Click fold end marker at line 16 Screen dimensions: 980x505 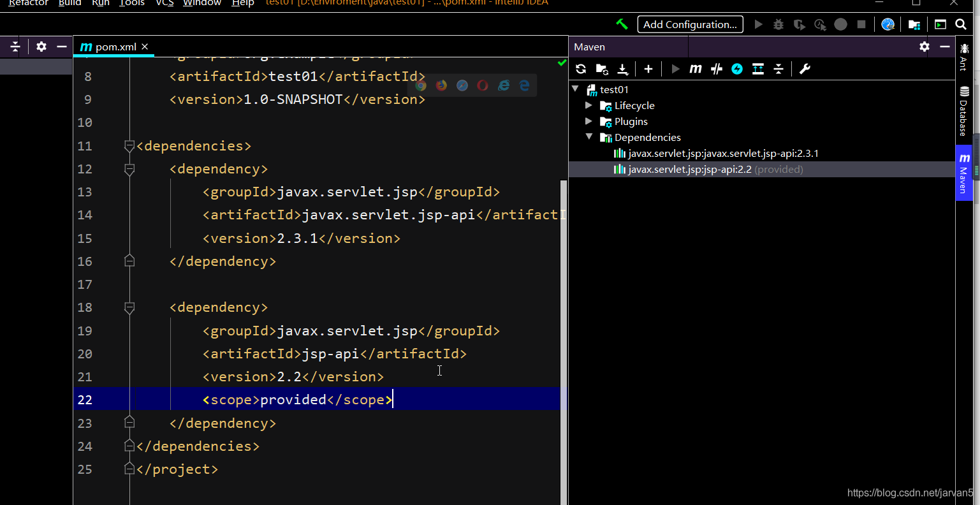[129, 261]
